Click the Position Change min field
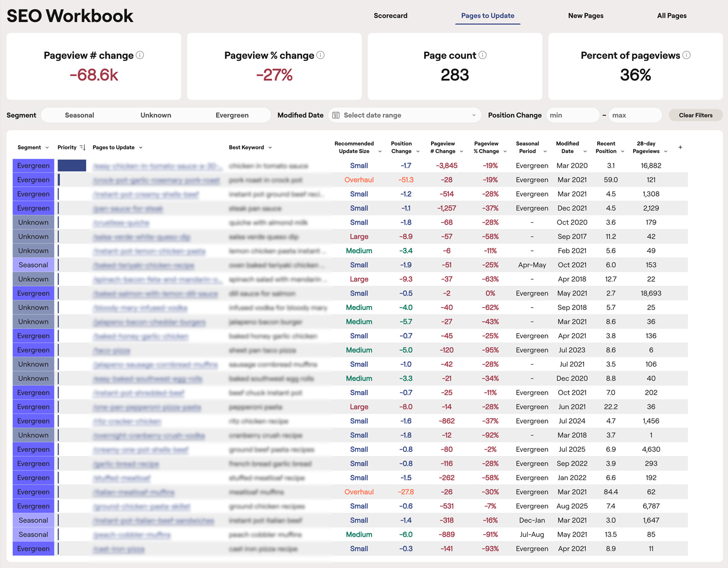728x568 pixels. pos(573,115)
